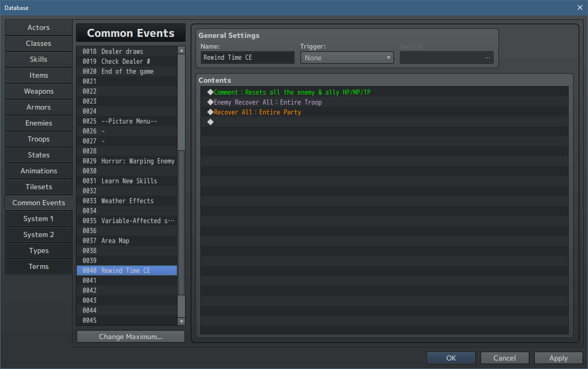Image resolution: width=588 pixels, height=369 pixels.
Task: Select the Comment command line
Action: click(x=385, y=92)
